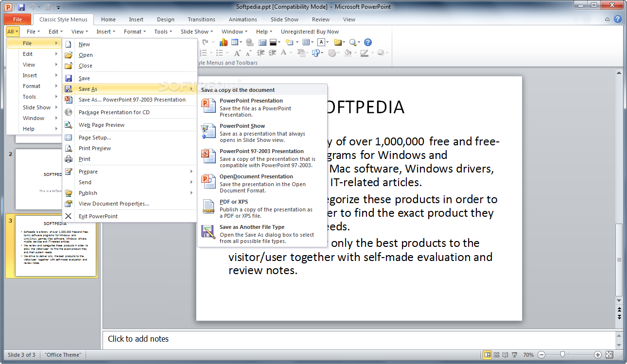This screenshot has width=627, height=364.
Task: Click the PowerPoint 97-2003 Presentation format icon
Action: click(209, 156)
